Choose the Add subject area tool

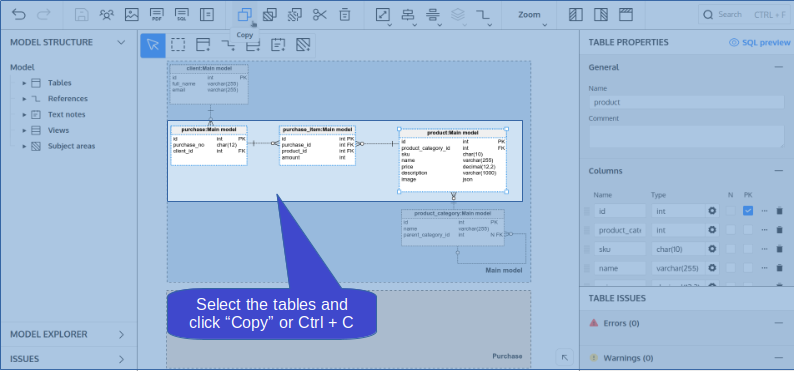(303, 45)
